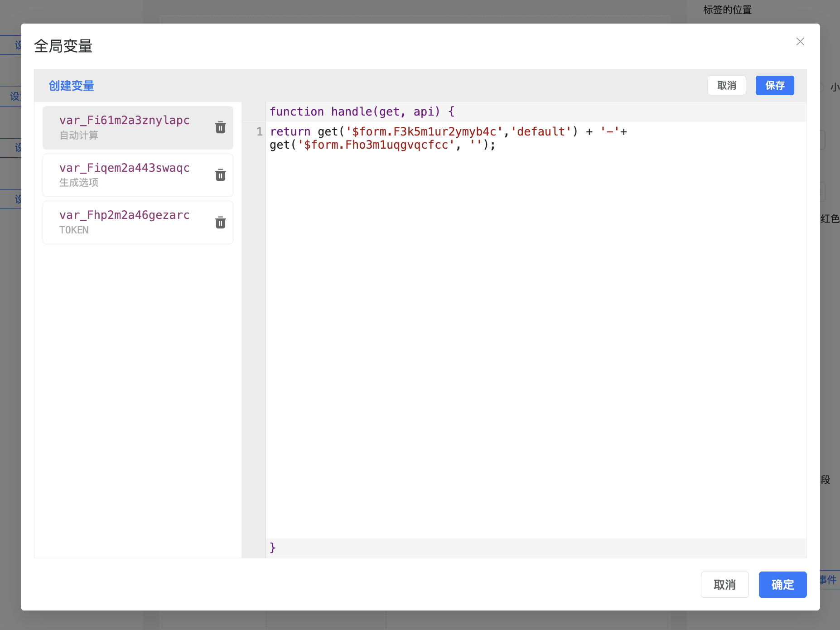
Task: Click '$form.Fho3m1uqgvqcfcc' in the code editor
Action: tap(376, 145)
